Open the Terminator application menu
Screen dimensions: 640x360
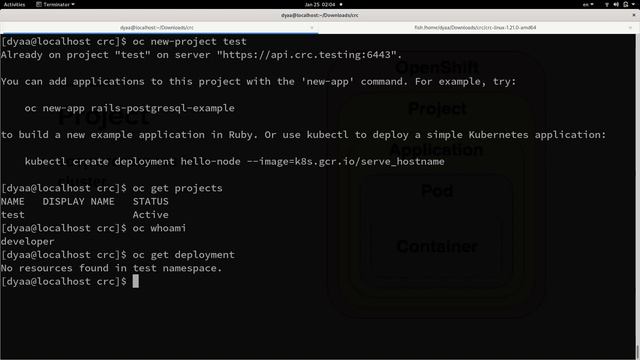coord(55,4)
